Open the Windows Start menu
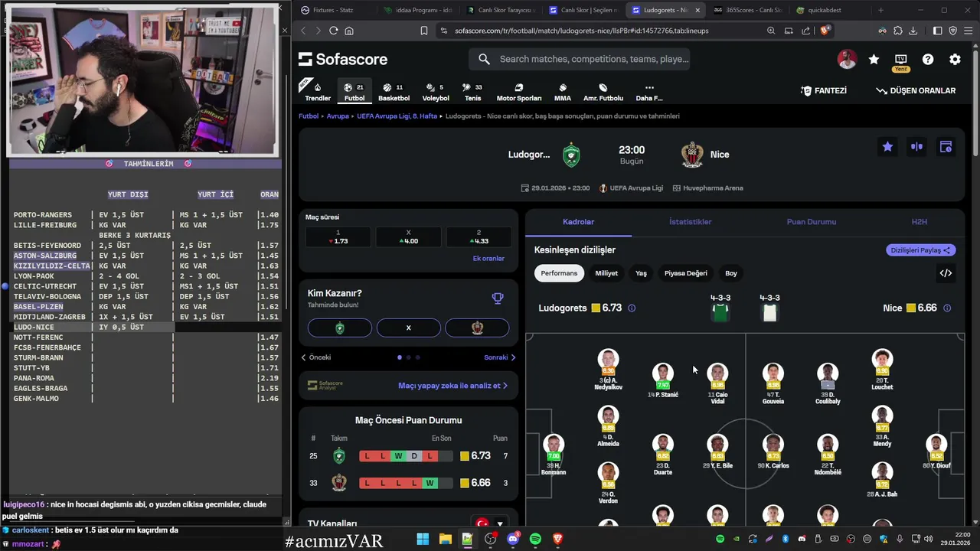 (423, 540)
